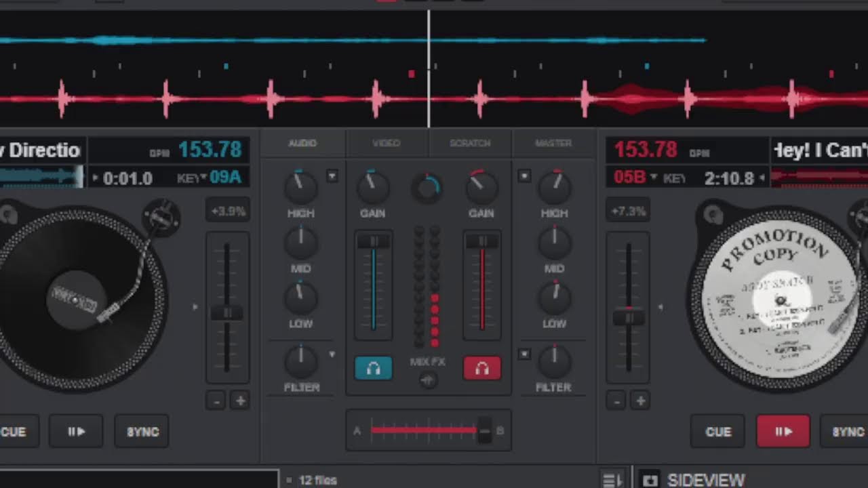Open the key dropdown next to 05B
Screen dimensions: 868x488
tap(654, 178)
